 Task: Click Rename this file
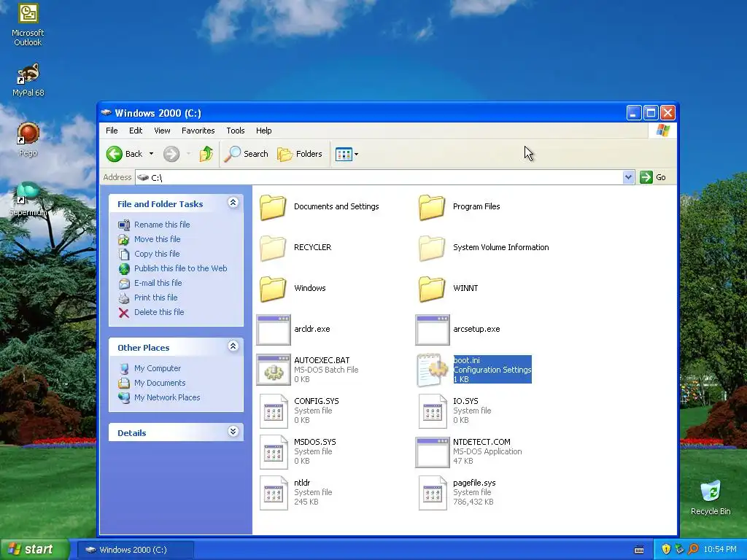(x=162, y=225)
